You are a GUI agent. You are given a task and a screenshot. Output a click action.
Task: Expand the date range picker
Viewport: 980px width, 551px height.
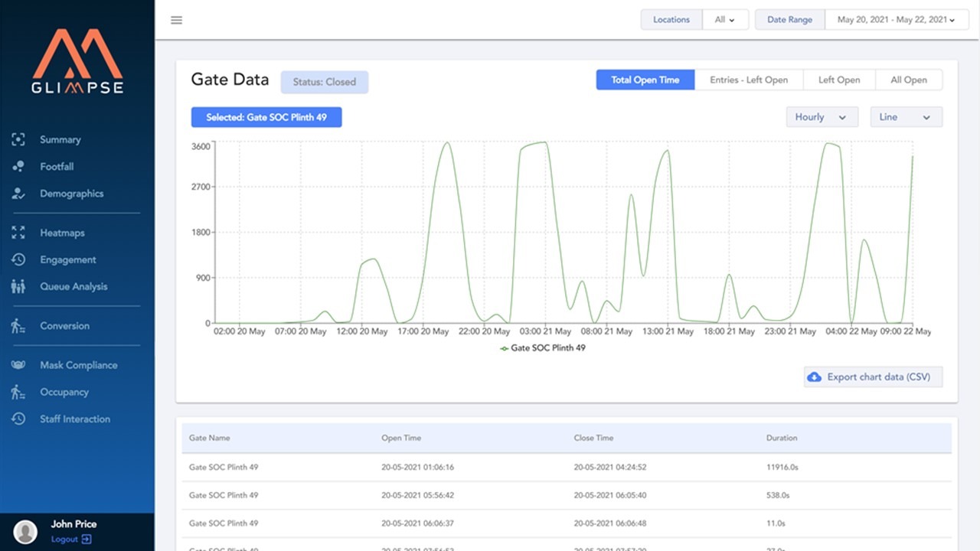[896, 19]
